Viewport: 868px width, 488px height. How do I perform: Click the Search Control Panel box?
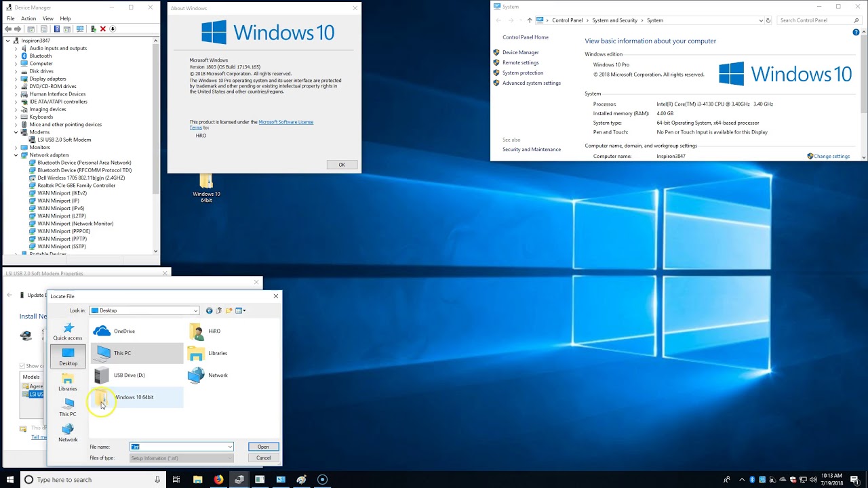tap(819, 20)
